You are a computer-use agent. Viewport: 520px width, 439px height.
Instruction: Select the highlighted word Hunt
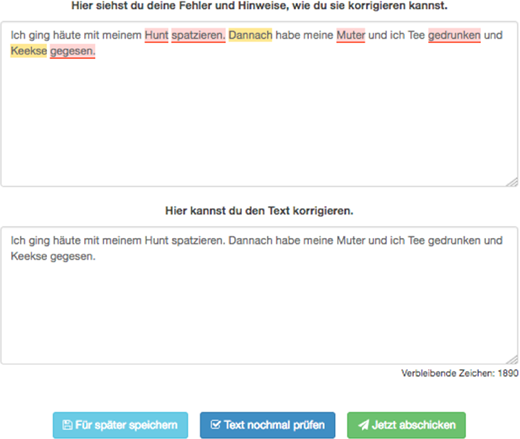coord(156,35)
